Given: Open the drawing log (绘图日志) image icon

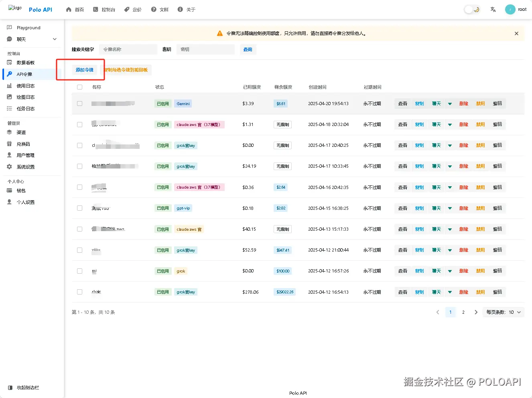Looking at the screenshot, I should click(10, 97).
